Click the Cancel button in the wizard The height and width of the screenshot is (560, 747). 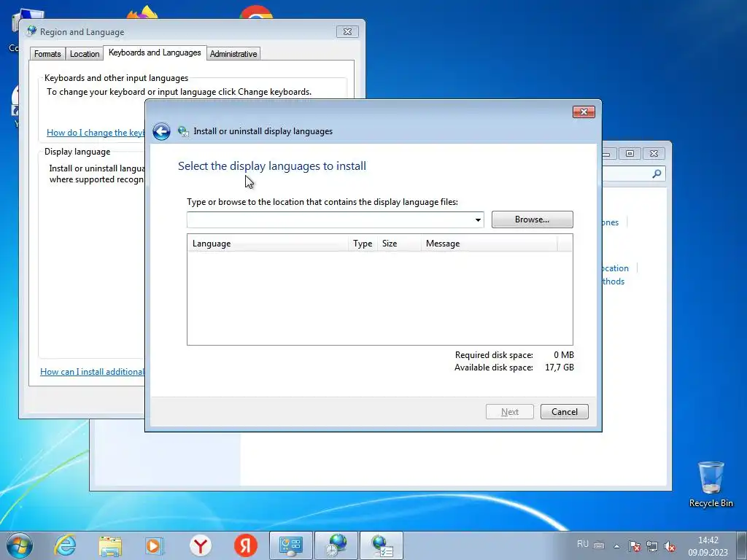[565, 412]
